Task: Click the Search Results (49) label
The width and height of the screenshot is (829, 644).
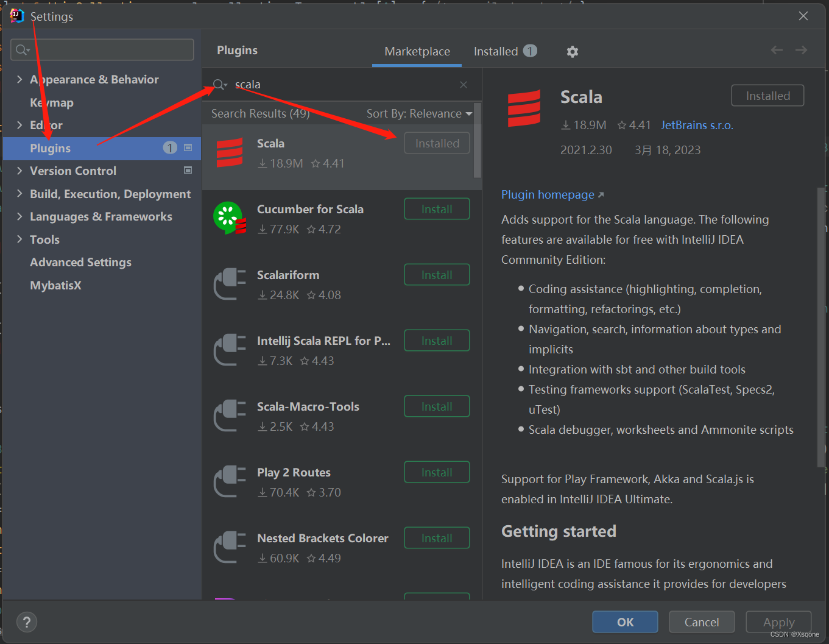Action: pos(260,113)
